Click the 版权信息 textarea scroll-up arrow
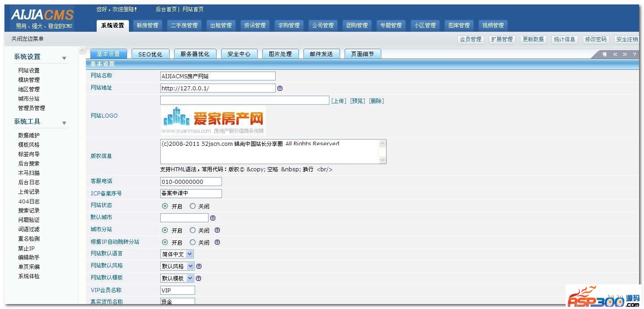The image size is (644, 309). click(382, 144)
